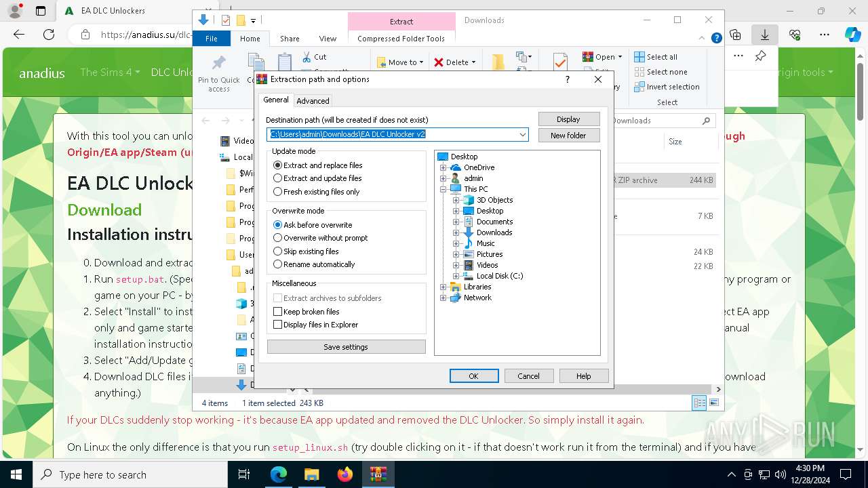
Task: Select Skip existing files option
Action: (306, 251)
